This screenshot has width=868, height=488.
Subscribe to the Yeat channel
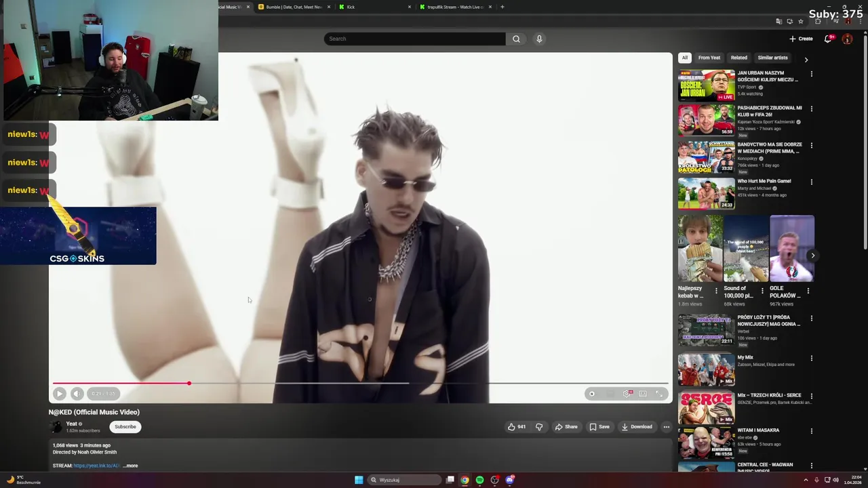125,427
